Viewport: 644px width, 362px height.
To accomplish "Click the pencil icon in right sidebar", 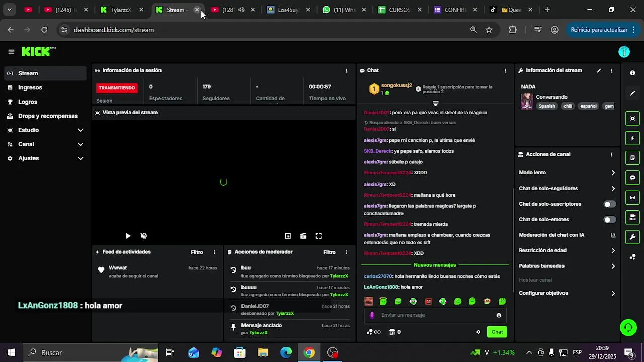I will click(632, 93).
